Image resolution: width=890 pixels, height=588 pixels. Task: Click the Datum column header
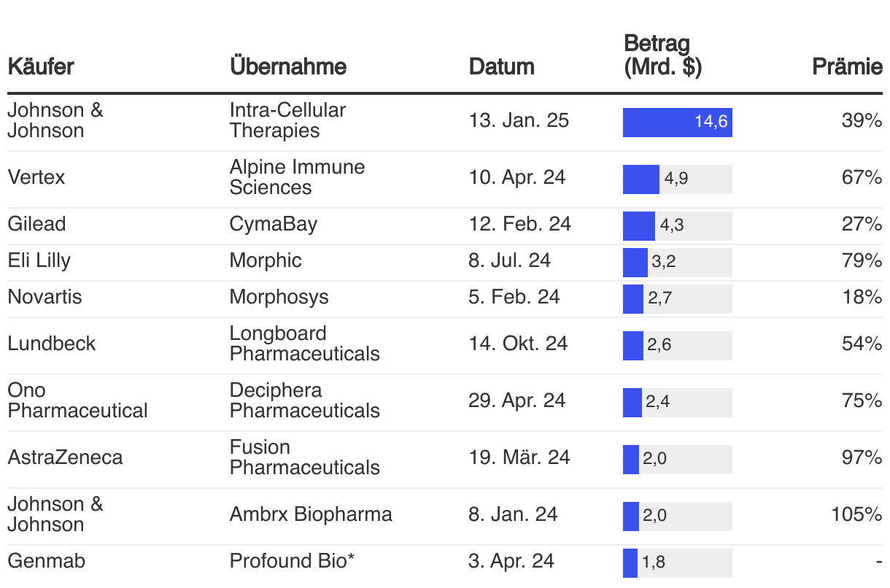[x=501, y=67]
